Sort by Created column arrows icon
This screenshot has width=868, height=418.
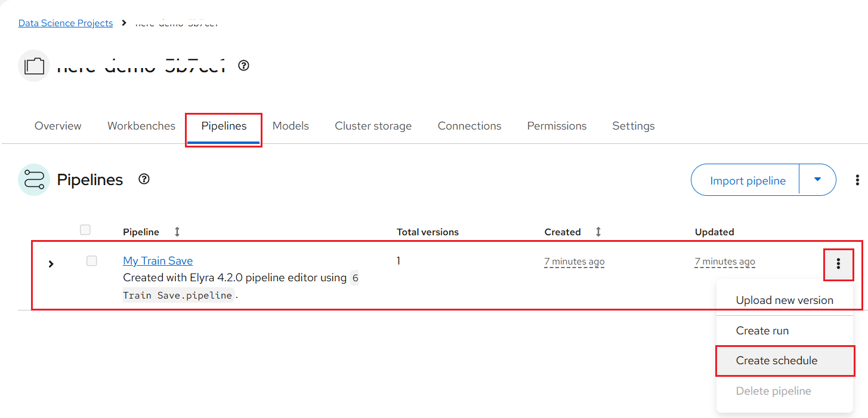click(x=598, y=232)
